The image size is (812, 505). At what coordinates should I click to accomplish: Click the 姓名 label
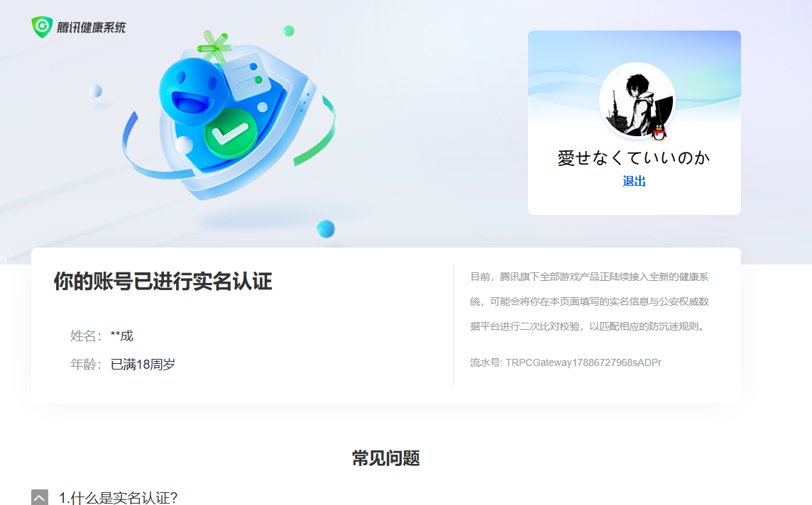[x=85, y=335]
